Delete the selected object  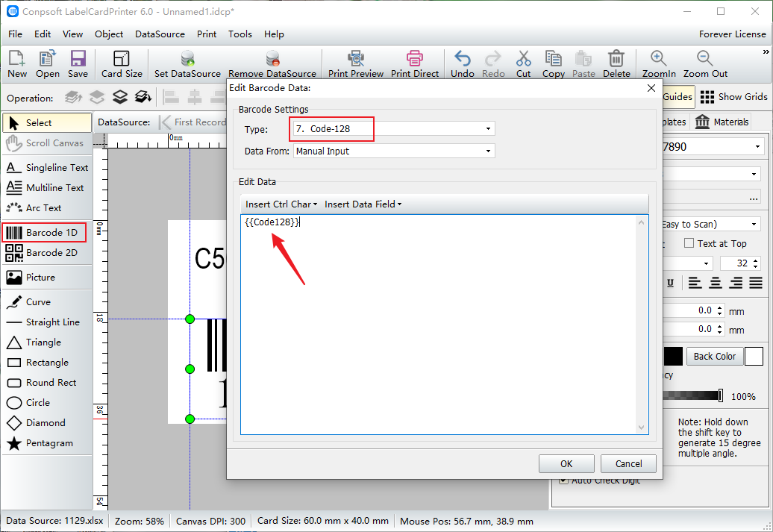(616, 64)
